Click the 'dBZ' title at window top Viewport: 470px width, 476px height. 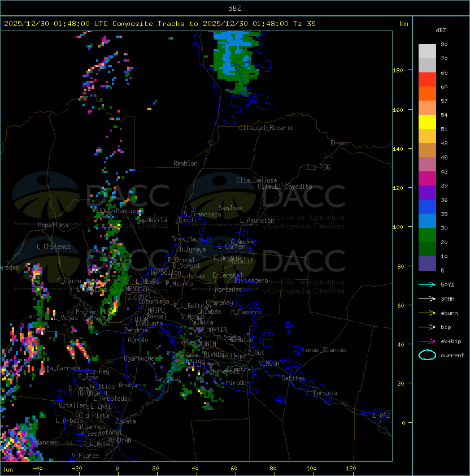(x=235, y=8)
